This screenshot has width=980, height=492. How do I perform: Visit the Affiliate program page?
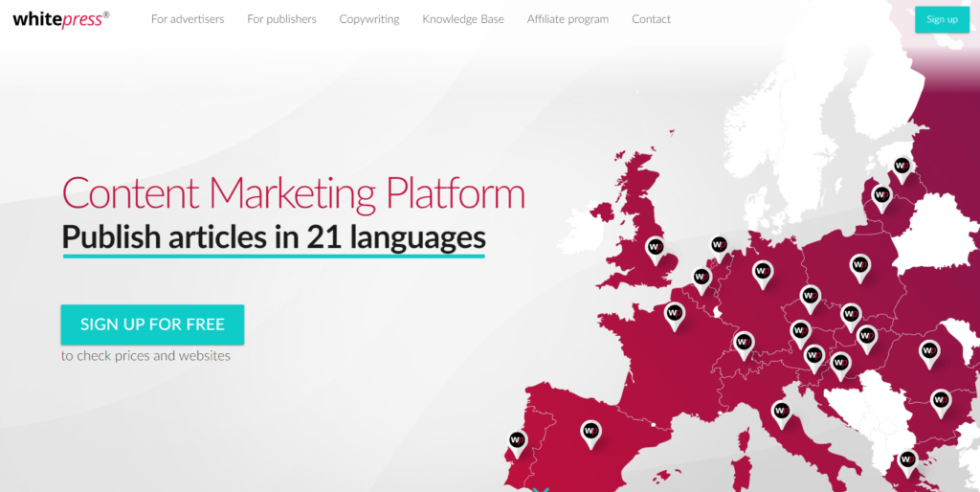(568, 19)
